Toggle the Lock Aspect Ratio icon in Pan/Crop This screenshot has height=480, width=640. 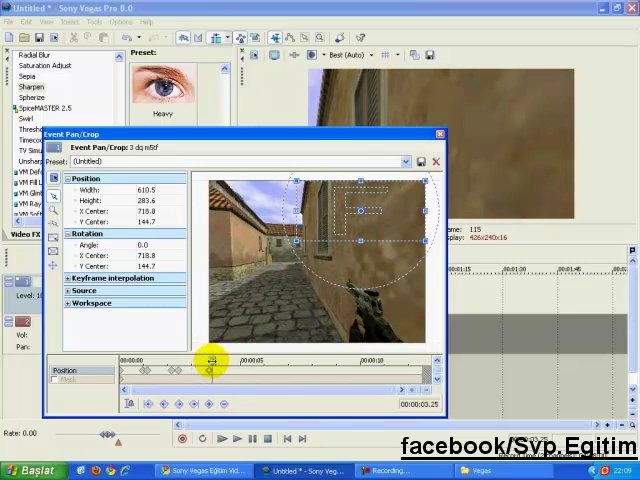53,238
